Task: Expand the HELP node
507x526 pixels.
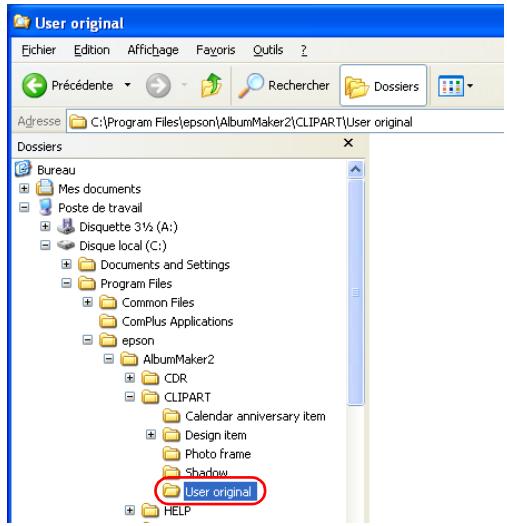Action: pyautogui.click(x=130, y=511)
